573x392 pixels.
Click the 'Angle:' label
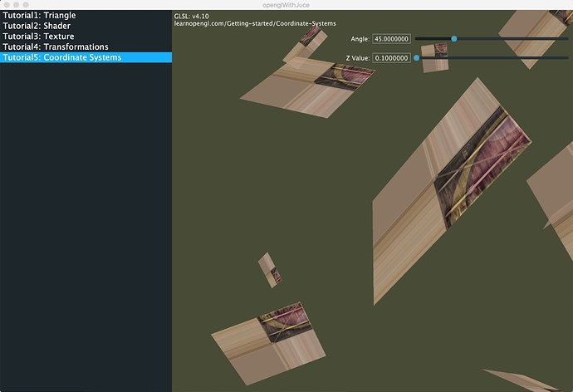tap(360, 39)
